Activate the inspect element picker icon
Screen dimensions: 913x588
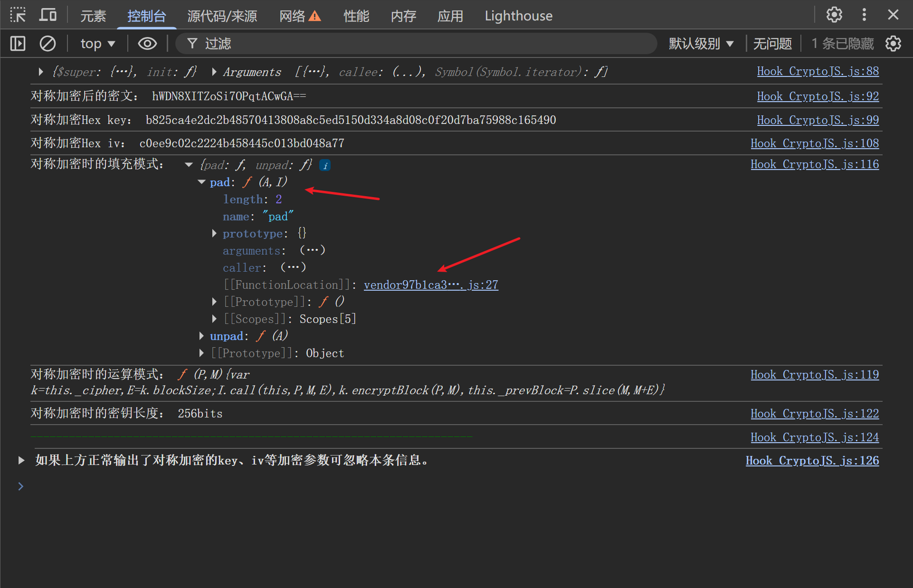pyautogui.click(x=18, y=15)
